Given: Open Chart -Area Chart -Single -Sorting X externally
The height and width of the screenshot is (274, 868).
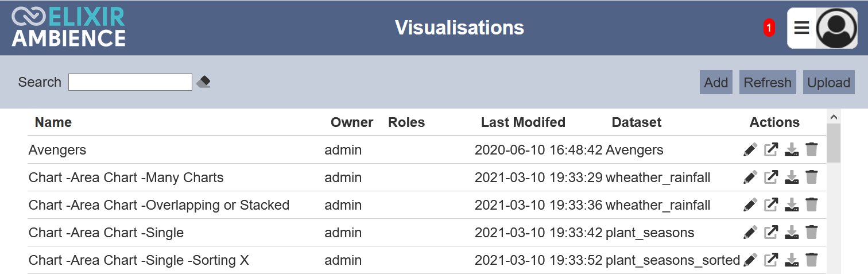Looking at the screenshot, I should (x=771, y=260).
